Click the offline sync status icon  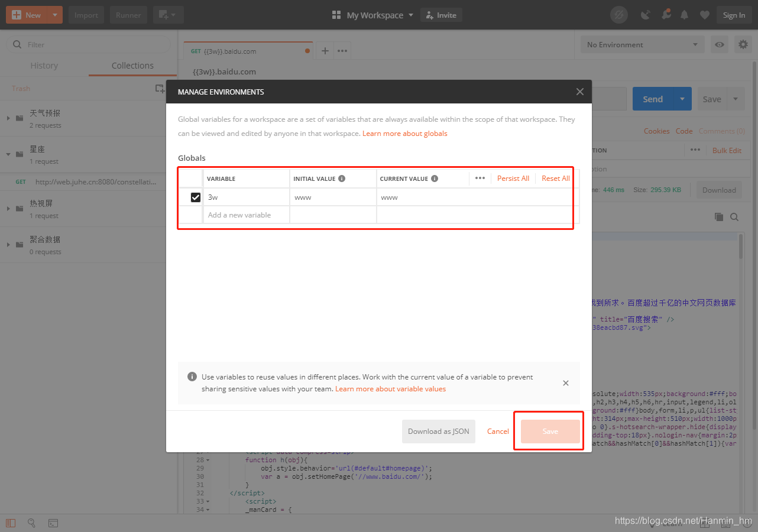(618, 15)
